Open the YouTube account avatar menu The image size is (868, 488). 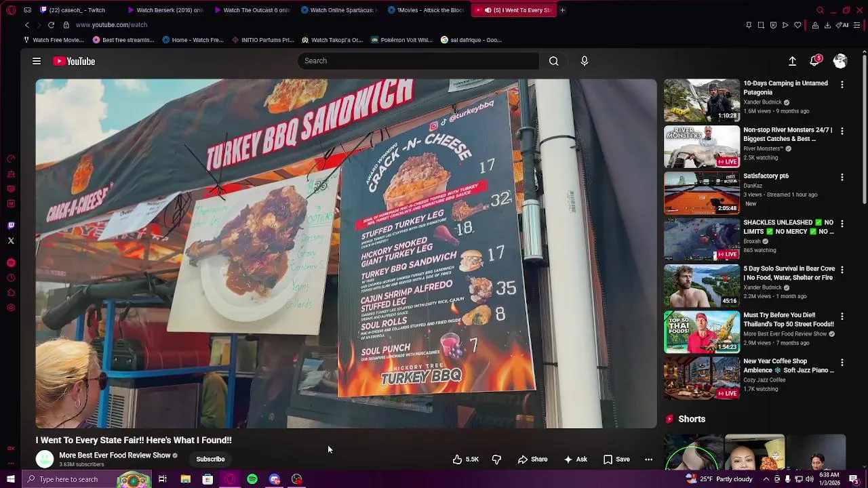click(x=840, y=61)
